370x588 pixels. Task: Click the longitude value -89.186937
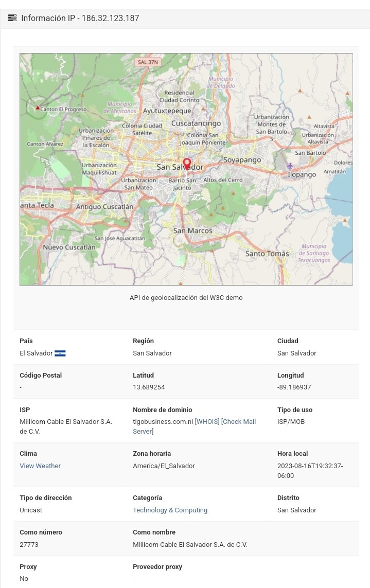coord(294,387)
